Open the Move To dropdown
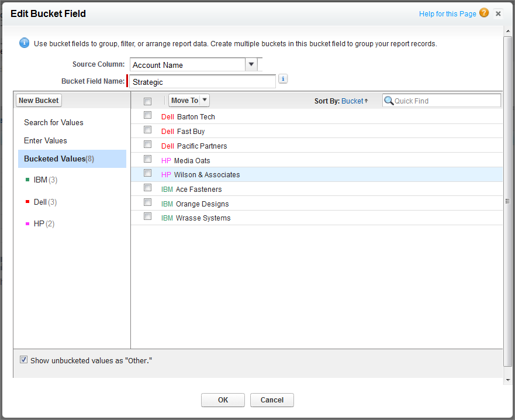The image size is (515, 420). tap(189, 101)
